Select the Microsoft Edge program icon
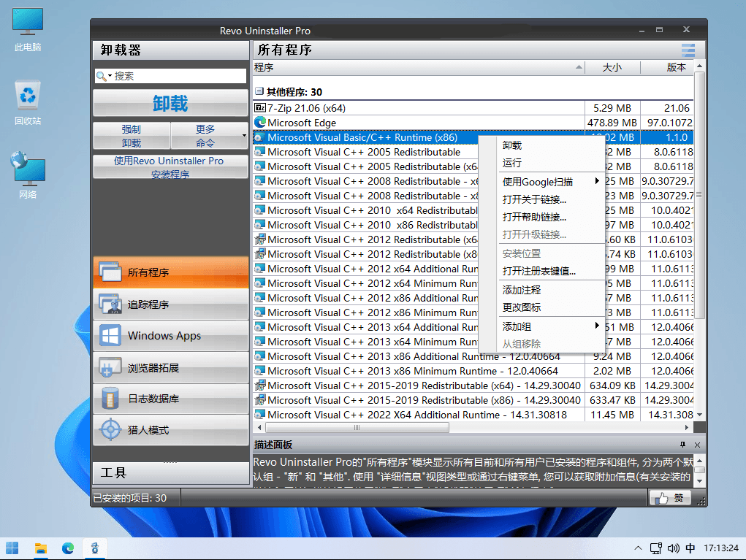 point(260,123)
